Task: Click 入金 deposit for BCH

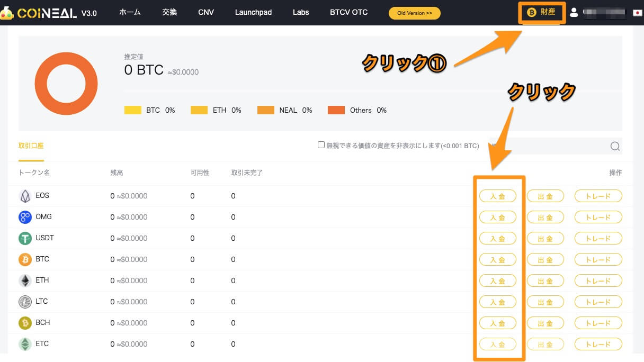Action: pos(497,323)
